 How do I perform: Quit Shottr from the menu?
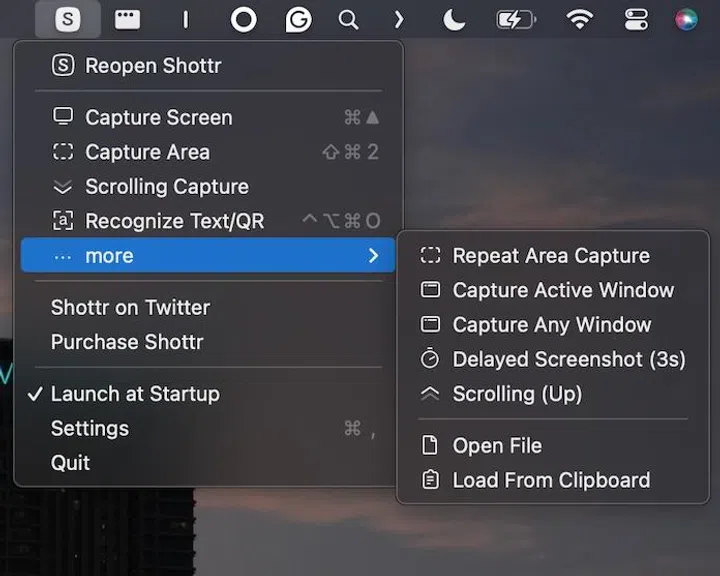[208, 463]
